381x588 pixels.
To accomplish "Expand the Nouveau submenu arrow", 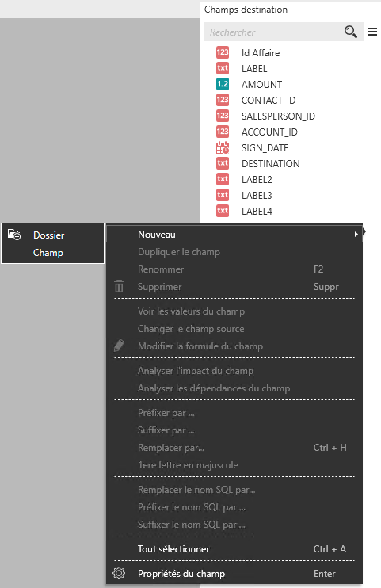I will (x=356, y=235).
